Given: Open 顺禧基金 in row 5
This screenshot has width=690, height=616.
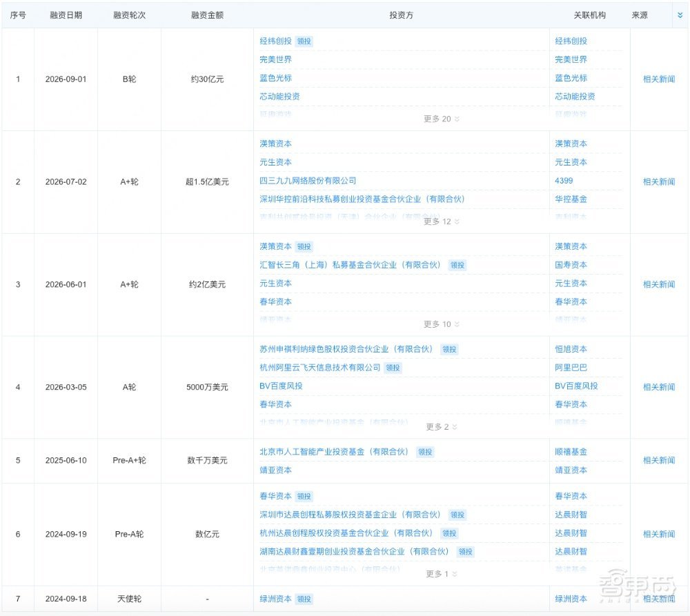Looking at the screenshot, I should click(x=571, y=451).
